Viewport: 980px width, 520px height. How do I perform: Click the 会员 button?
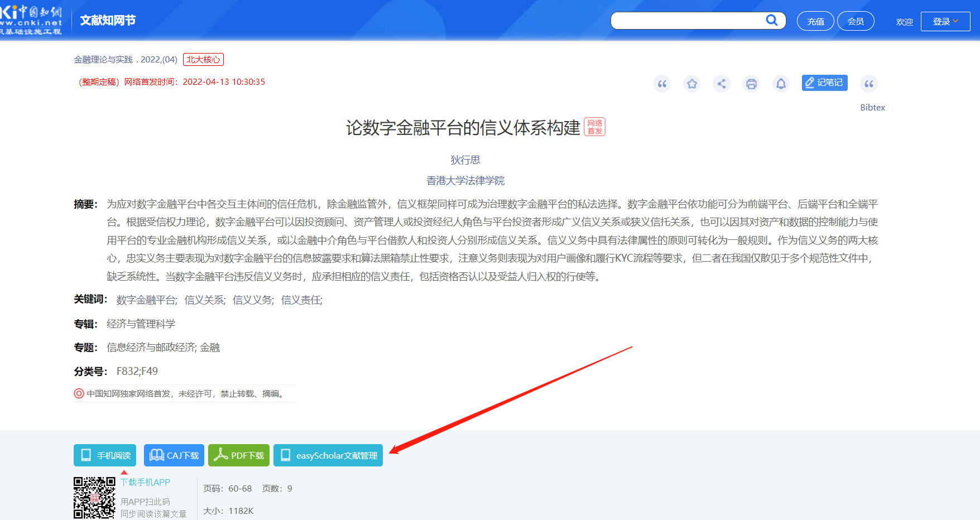tap(856, 21)
